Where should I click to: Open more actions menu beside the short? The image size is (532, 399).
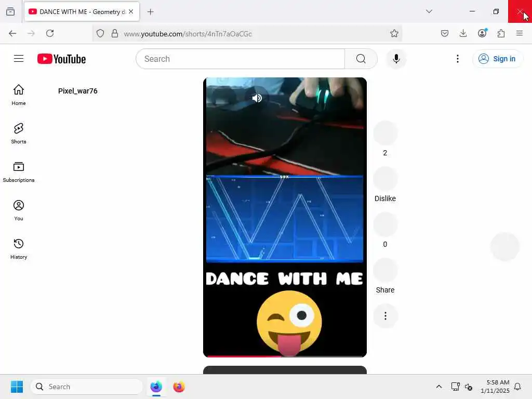(x=385, y=316)
